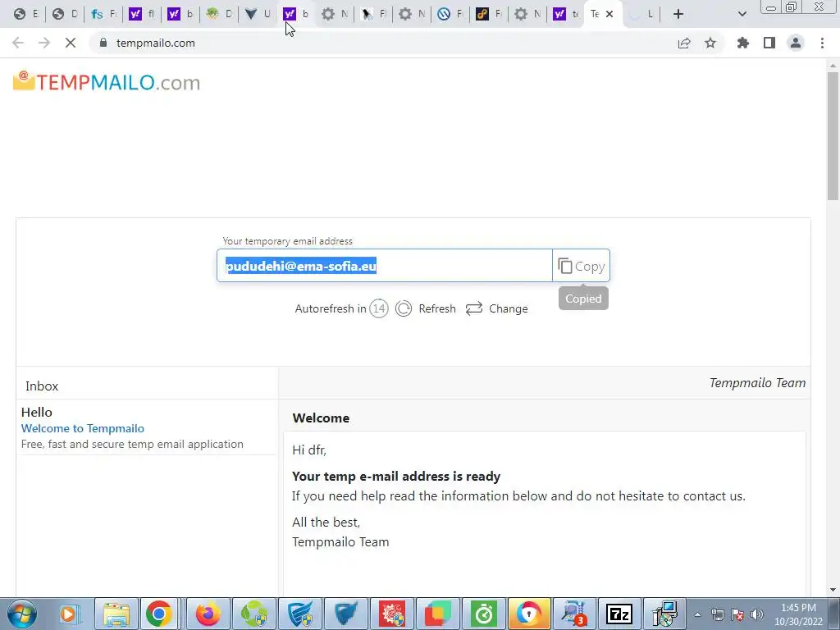Click the Chrome taskbar icon

tap(158, 614)
